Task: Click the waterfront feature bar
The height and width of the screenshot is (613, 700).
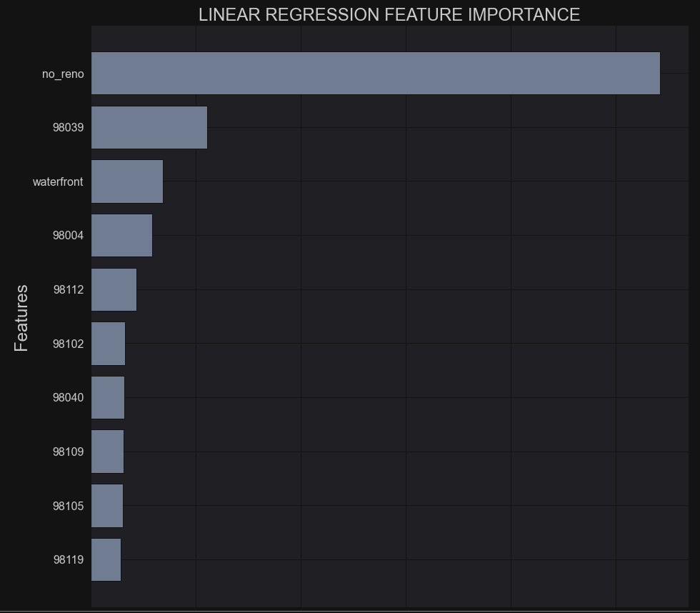Action: pos(127,181)
